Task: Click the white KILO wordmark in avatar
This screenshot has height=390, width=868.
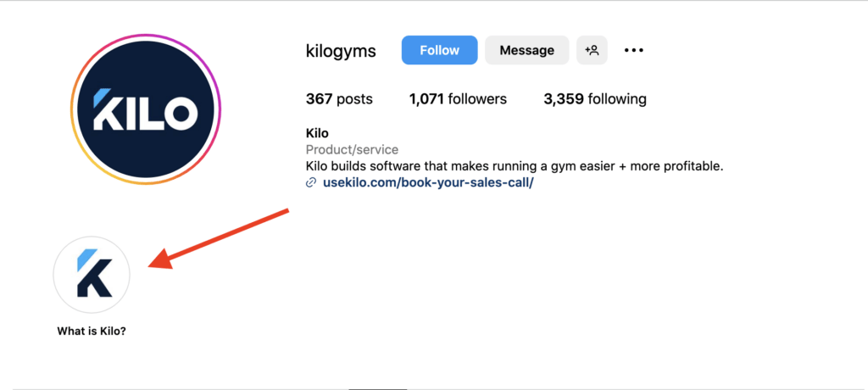Action: pos(144,112)
